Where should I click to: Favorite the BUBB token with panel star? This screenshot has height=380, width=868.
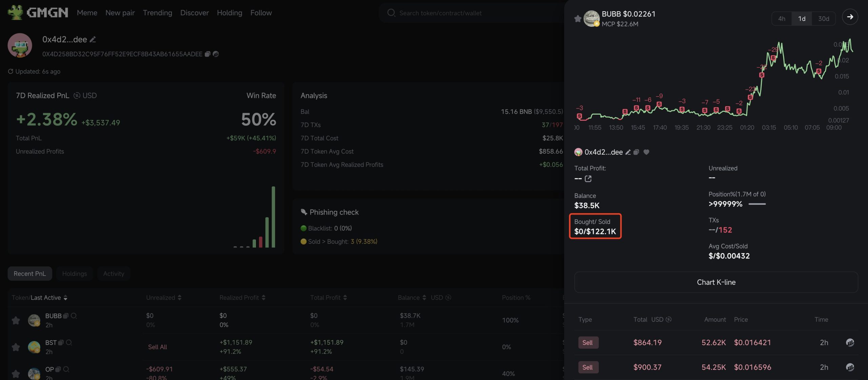578,19
